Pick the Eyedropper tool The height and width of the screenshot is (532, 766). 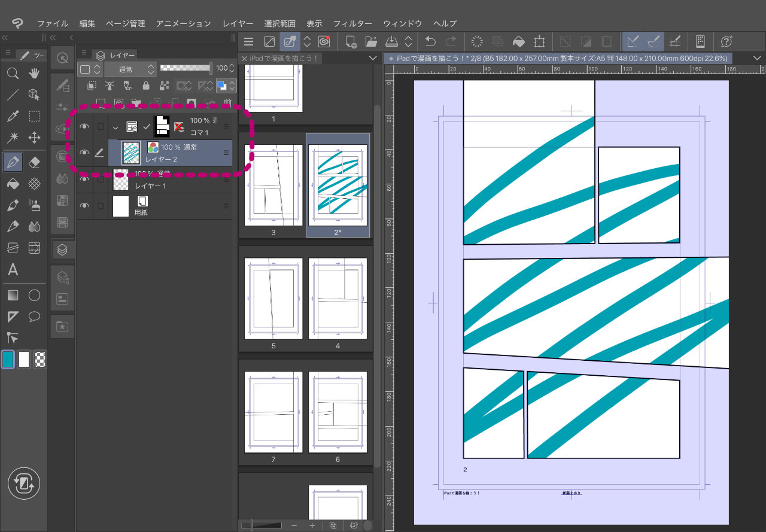click(x=12, y=116)
